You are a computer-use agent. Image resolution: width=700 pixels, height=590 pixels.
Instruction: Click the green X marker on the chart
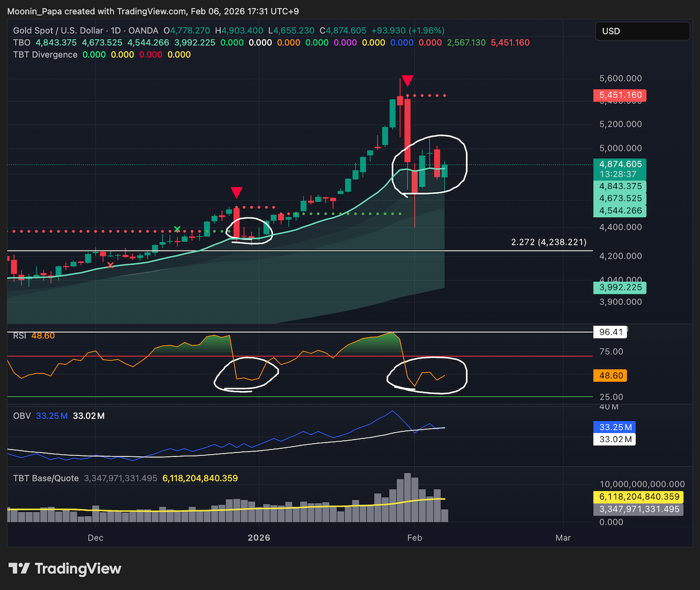click(177, 230)
